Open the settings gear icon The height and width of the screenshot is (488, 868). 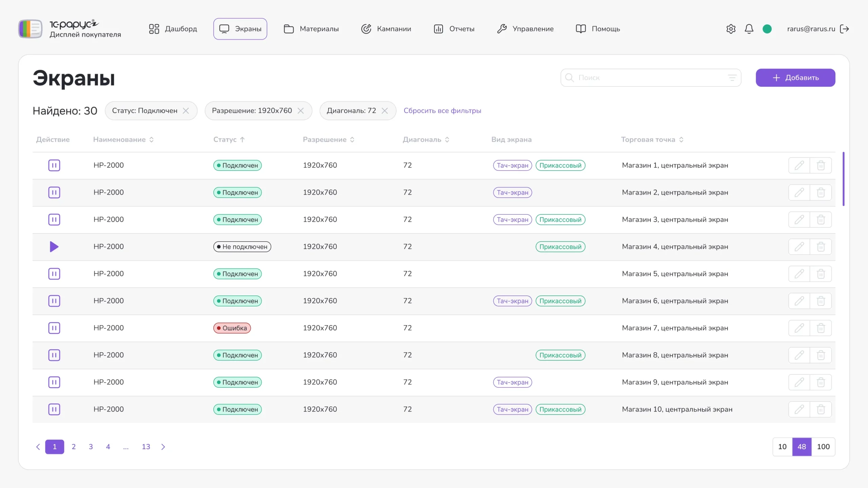point(731,29)
